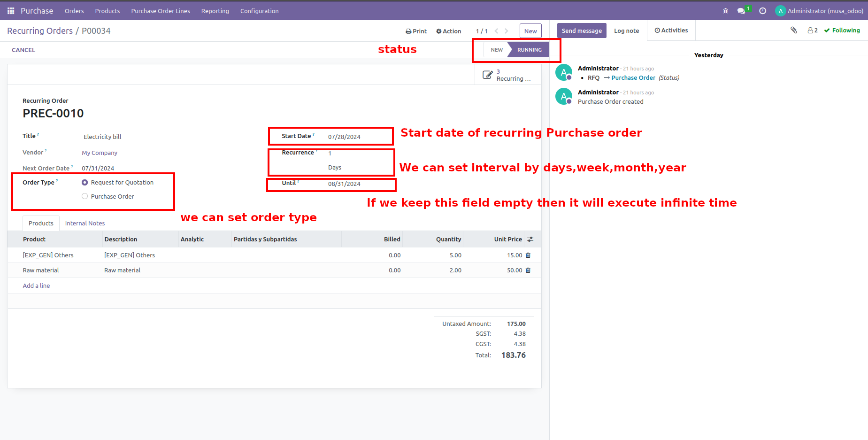Click the Send message button
The image size is (868, 440).
coord(582,30)
